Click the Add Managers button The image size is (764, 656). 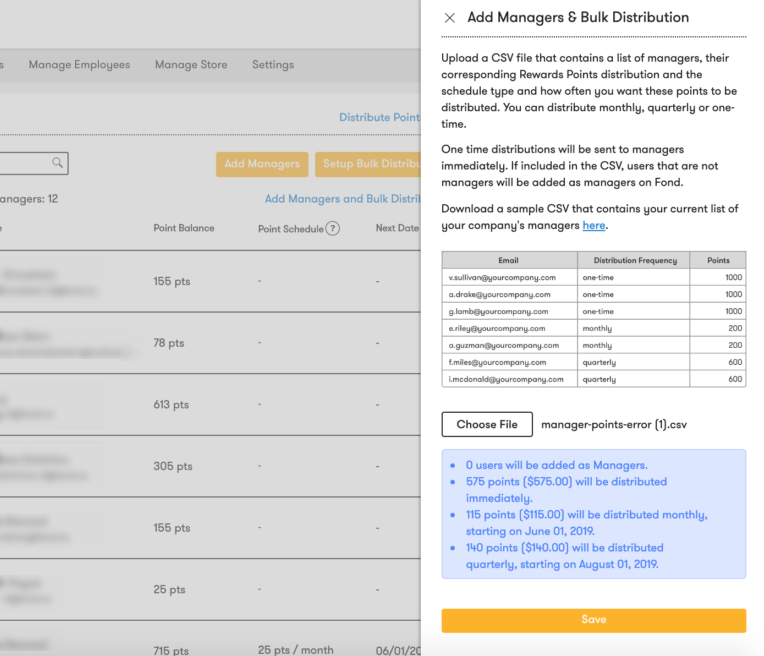tap(262, 164)
